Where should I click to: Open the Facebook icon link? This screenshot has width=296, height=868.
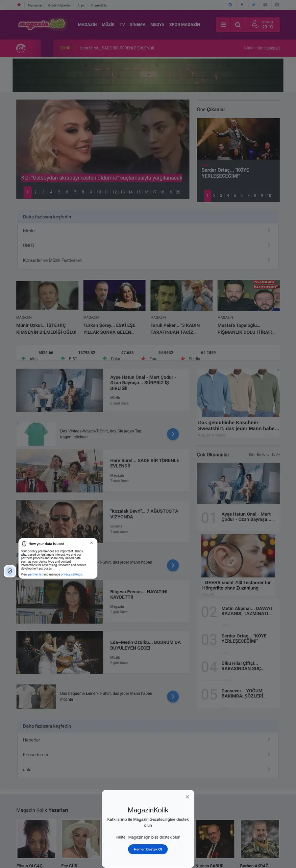click(242, 5)
